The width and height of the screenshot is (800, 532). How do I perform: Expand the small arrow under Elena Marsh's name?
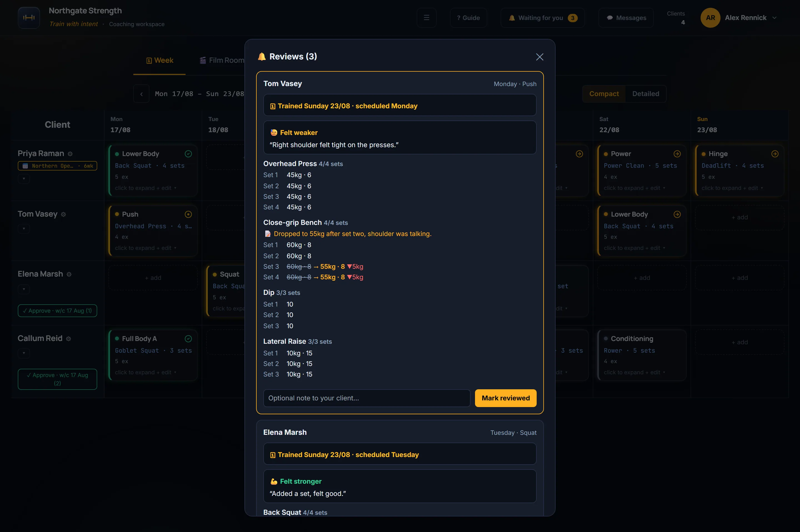pyautogui.click(x=24, y=289)
